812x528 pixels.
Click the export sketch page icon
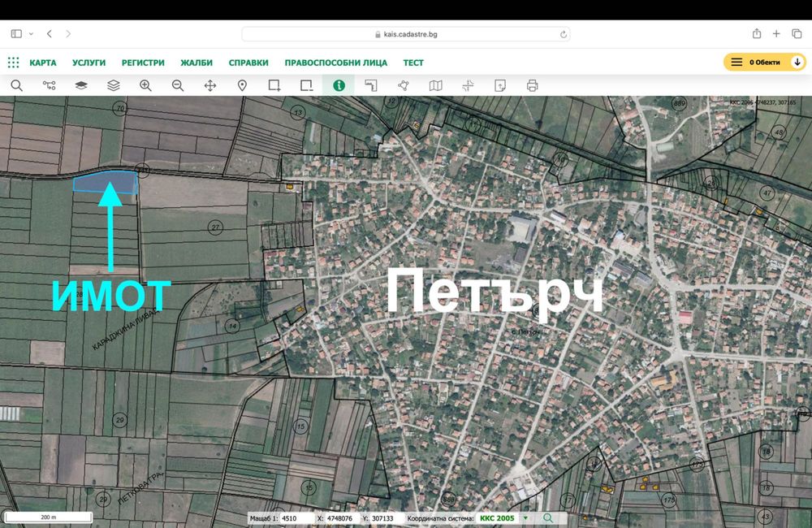pos(500,85)
